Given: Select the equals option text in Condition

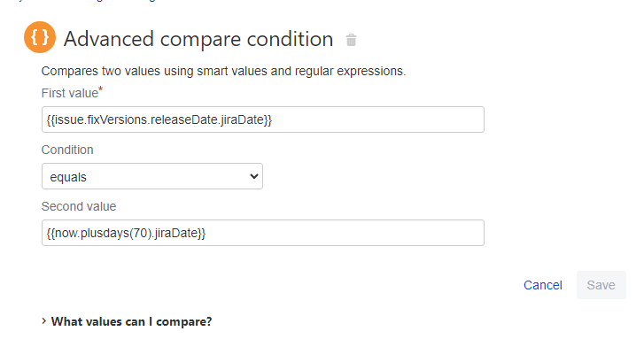Looking at the screenshot, I should [68, 177].
